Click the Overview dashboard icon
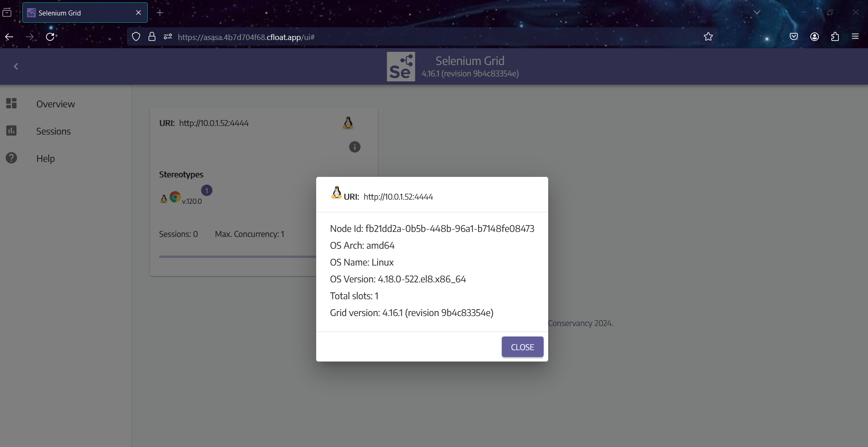This screenshot has height=447, width=868. (11, 103)
